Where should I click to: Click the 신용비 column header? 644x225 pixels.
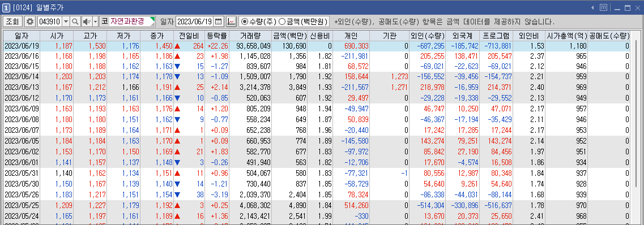(x=320, y=36)
